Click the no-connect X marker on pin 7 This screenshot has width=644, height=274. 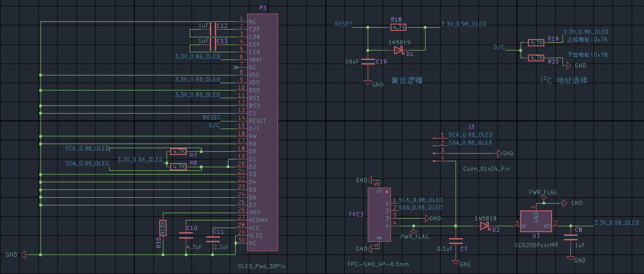[x=235, y=68]
